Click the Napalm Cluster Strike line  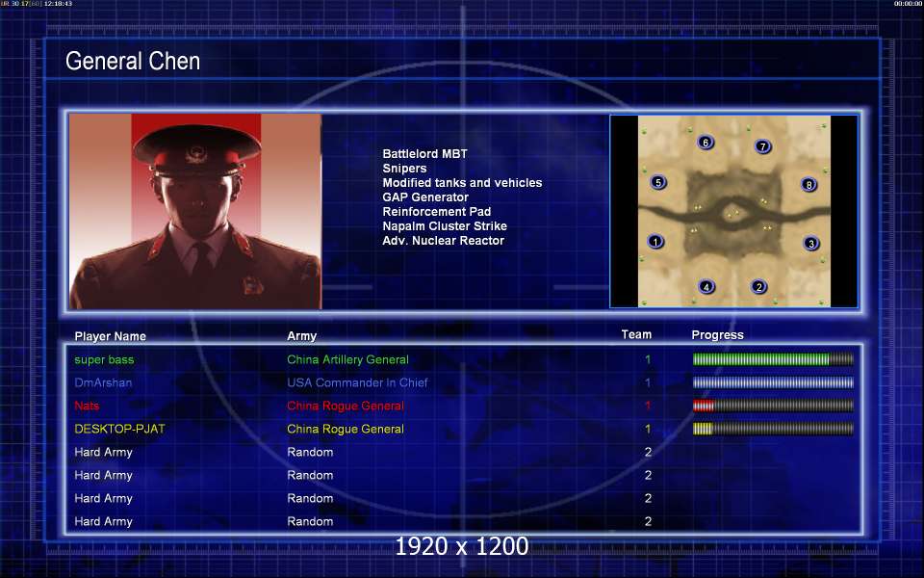[x=445, y=225]
